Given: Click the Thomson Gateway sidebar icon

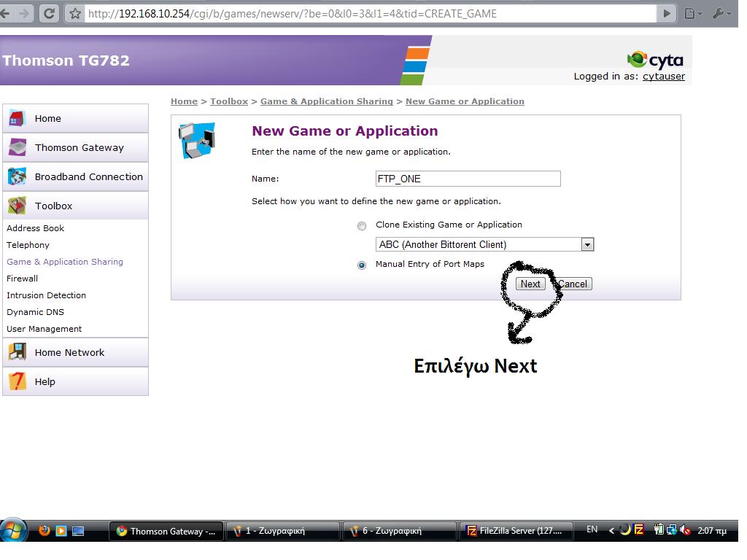Looking at the screenshot, I should click(x=18, y=147).
